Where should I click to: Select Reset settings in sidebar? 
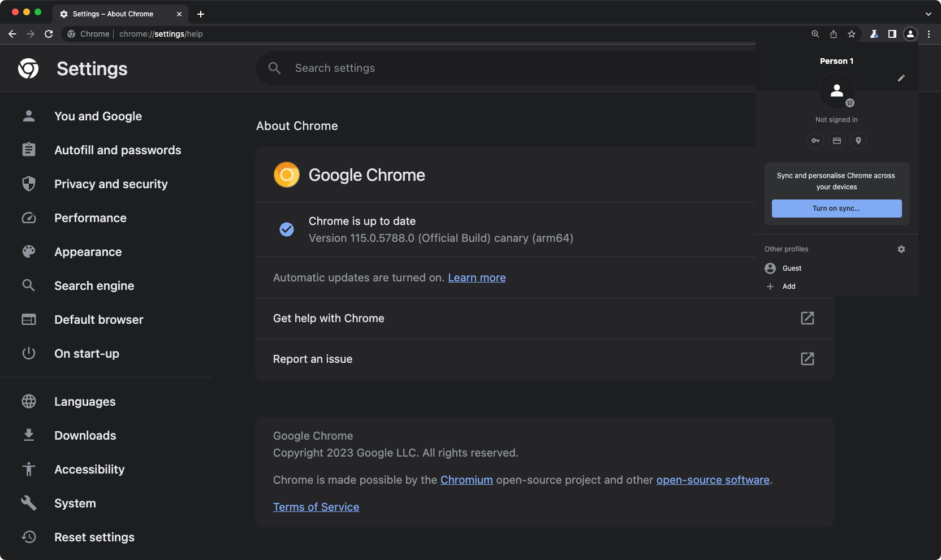(94, 537)
